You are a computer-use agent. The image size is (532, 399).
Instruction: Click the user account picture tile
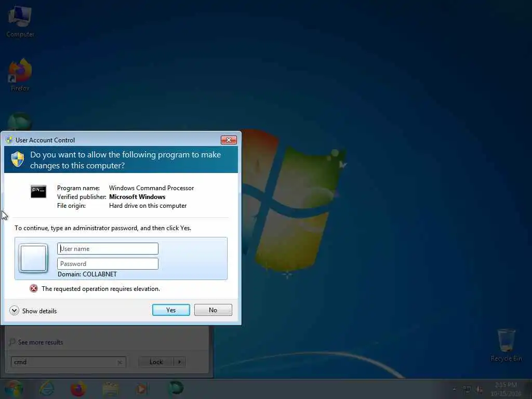coord(33,258)
